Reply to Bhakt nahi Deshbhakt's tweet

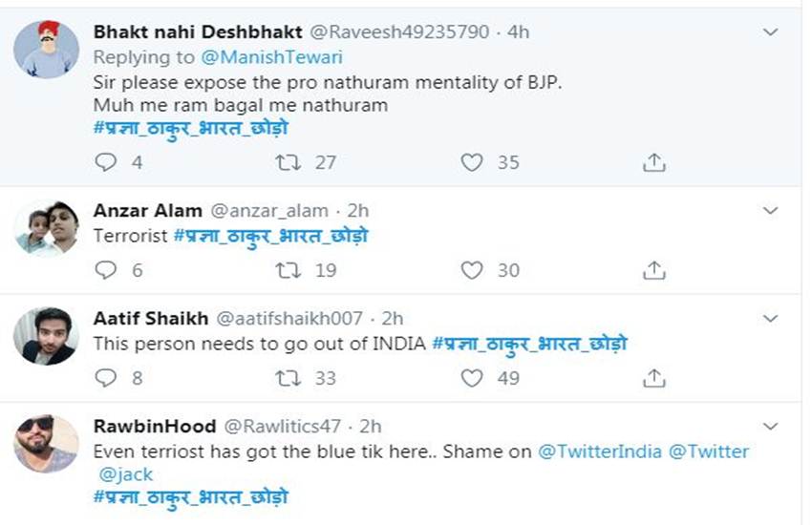106,162
